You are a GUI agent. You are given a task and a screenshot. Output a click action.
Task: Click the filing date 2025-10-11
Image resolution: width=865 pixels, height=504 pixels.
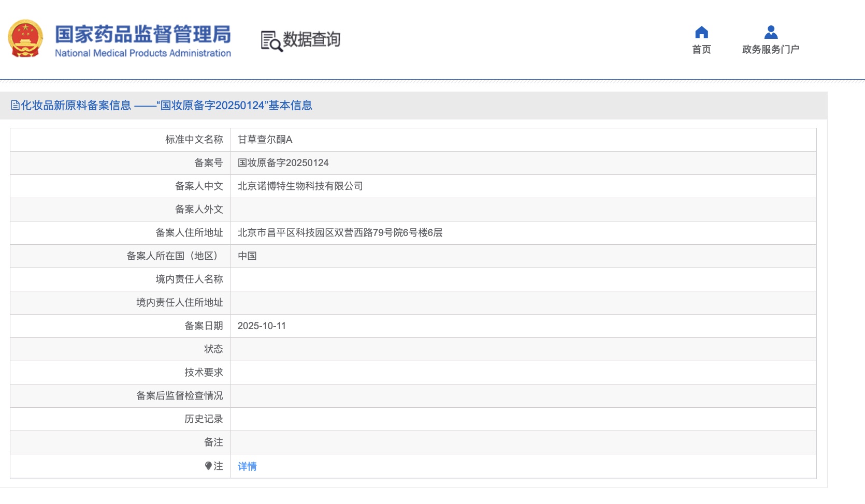(262, 326)
